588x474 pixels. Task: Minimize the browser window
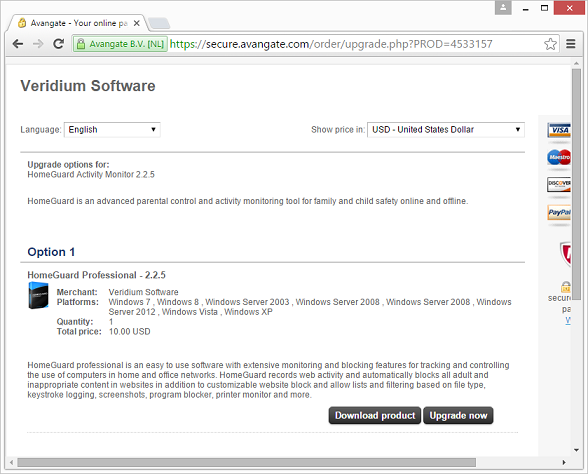coord(526,8)
